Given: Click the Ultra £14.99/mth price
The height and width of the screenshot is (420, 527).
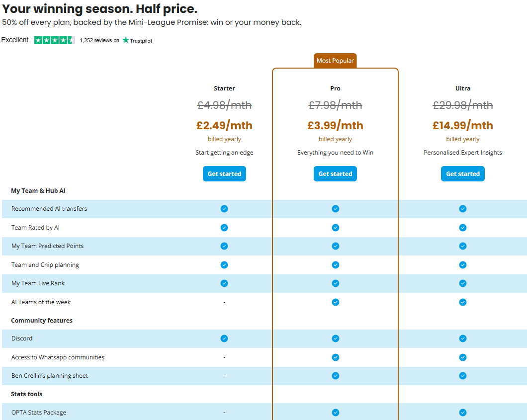Looking at the screenshot, I should coord(463,125).
